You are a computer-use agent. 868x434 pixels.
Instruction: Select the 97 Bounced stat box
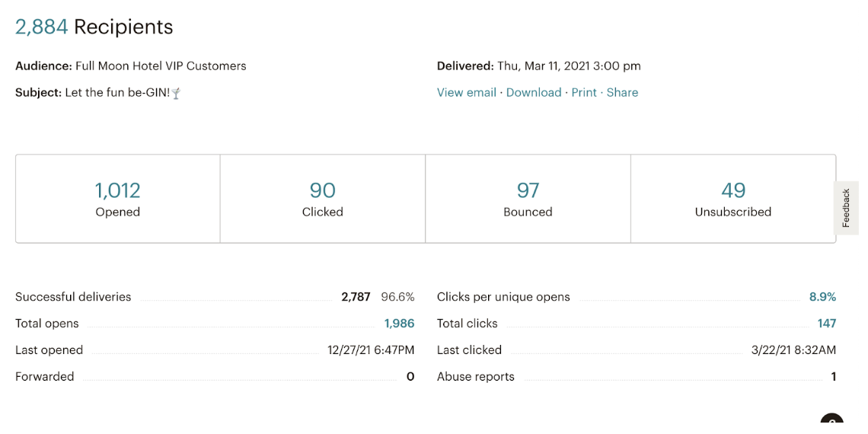click(528, 199)
